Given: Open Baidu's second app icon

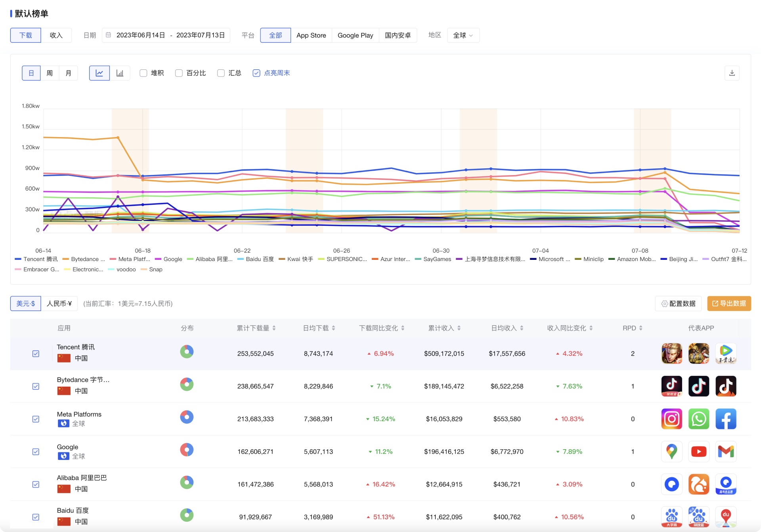Looking at the screenshot, I should coord(698,517).
